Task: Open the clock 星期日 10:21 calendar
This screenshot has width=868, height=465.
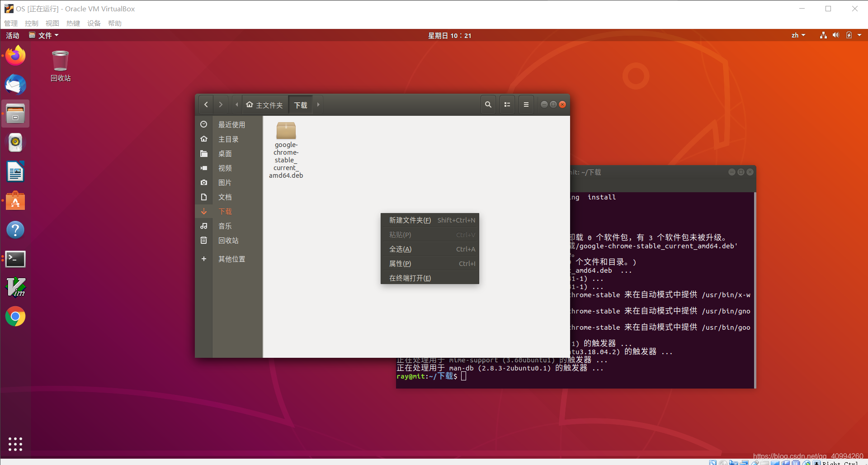Action: 450,35
